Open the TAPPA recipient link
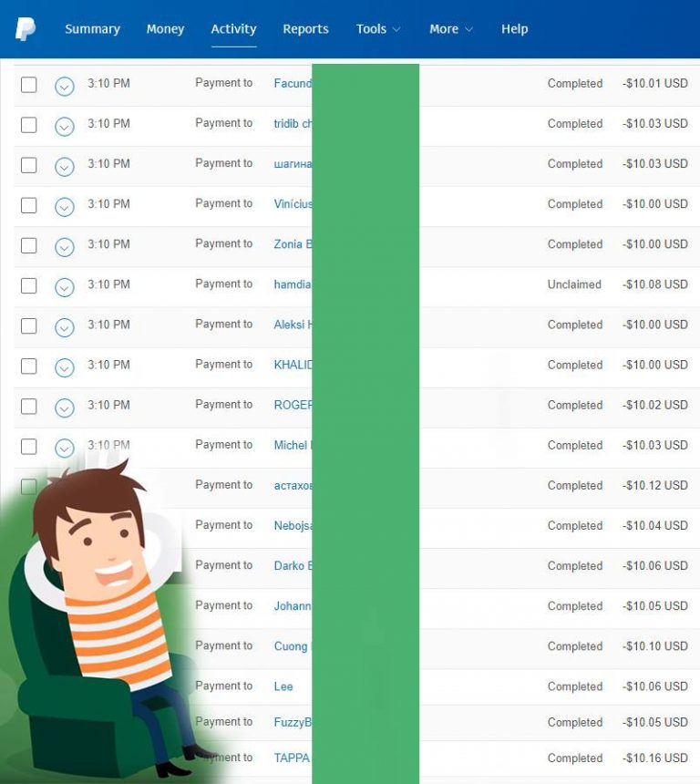The width and height of the screenshot is (700, 784). (292, 758)
